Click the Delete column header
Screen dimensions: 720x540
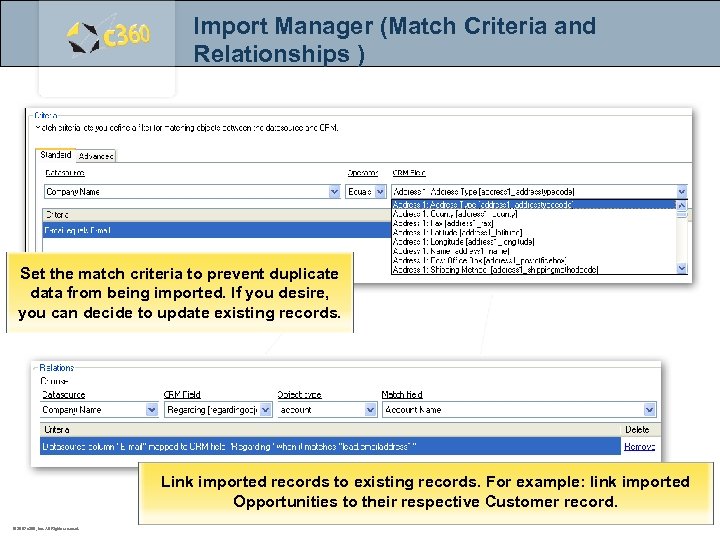pyautogui.click(x=637, y=430)
